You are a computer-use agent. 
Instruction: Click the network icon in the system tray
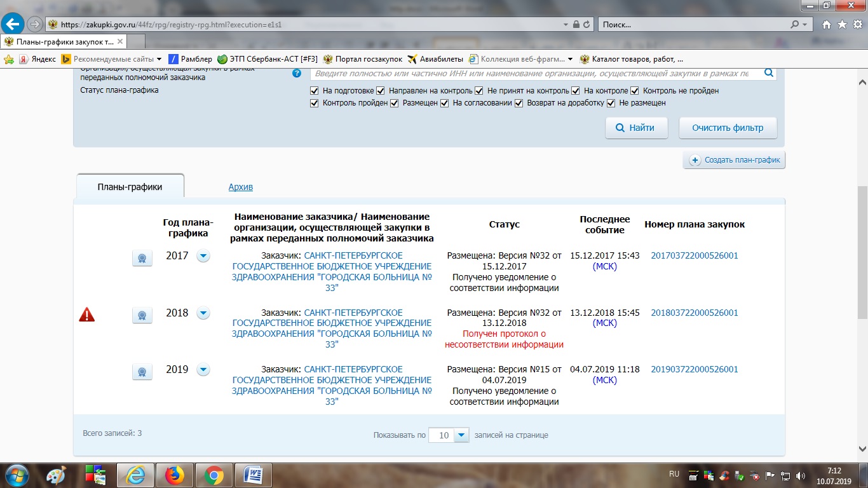click(x=786, y=475)
